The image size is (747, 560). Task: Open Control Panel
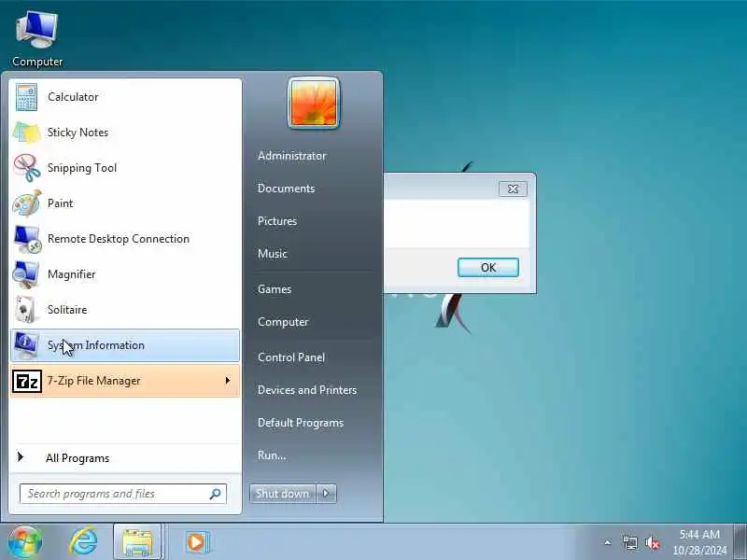click(291, 357)
